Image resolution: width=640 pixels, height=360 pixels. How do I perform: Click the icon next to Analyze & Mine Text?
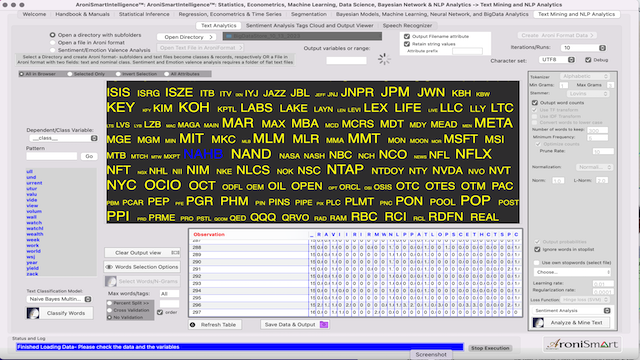[x=538, y=322]
